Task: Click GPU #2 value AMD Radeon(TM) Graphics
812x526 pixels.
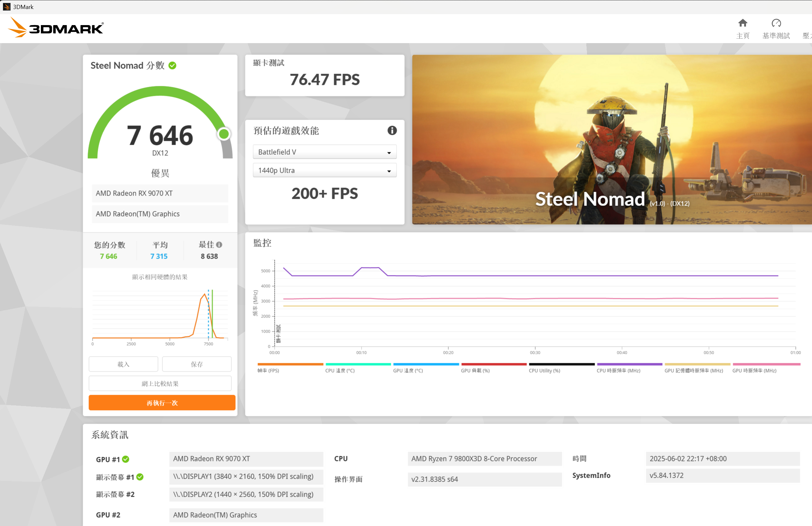Action: [246, 515]
